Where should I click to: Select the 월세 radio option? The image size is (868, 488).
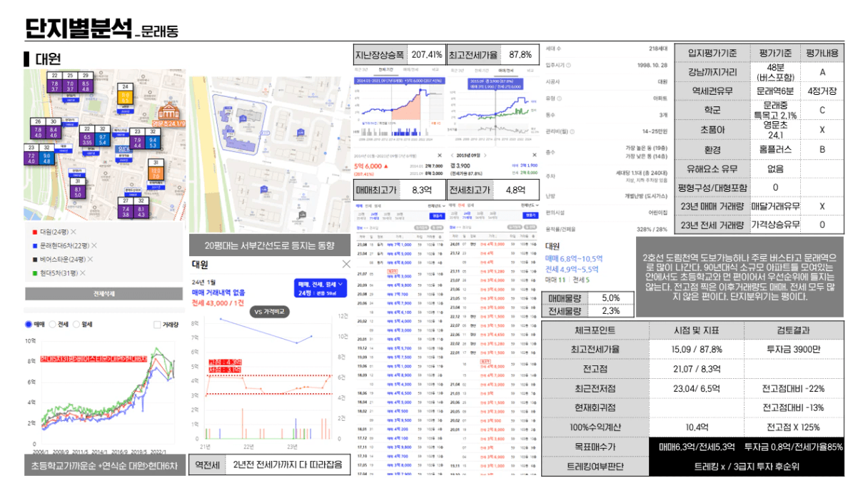(x=77, y=324)
